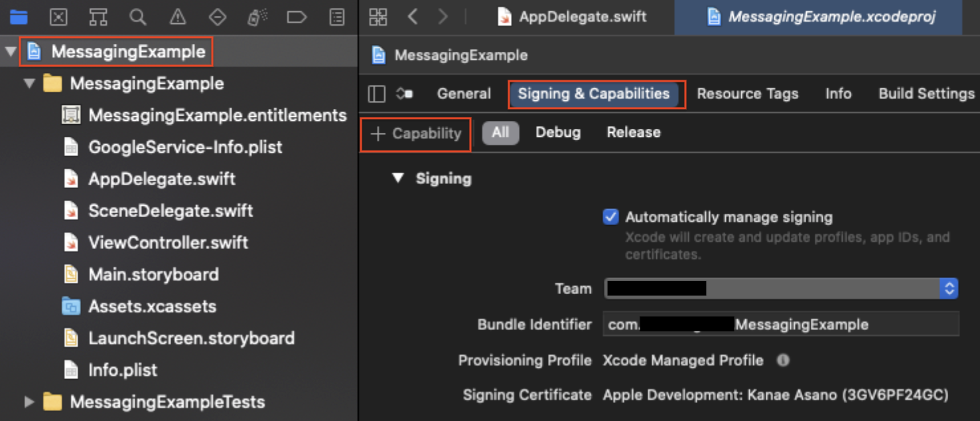Click the Bundle Identifier text field

[780, 325]
